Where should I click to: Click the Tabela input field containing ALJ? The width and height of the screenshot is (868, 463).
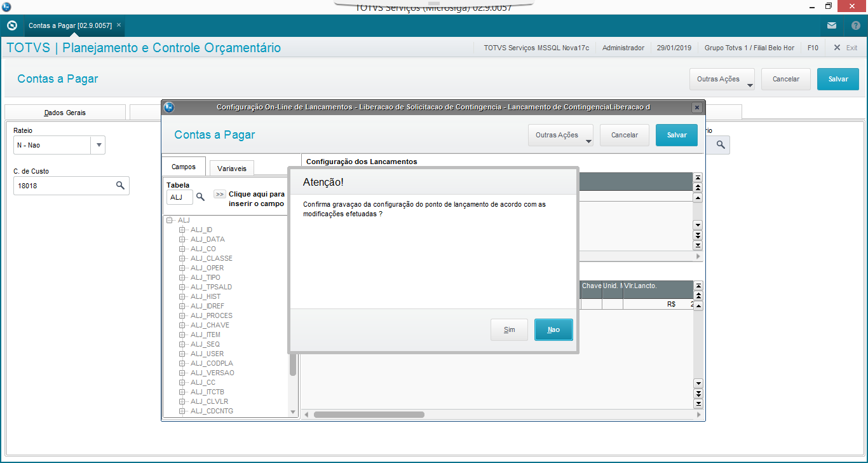[179, 197]
